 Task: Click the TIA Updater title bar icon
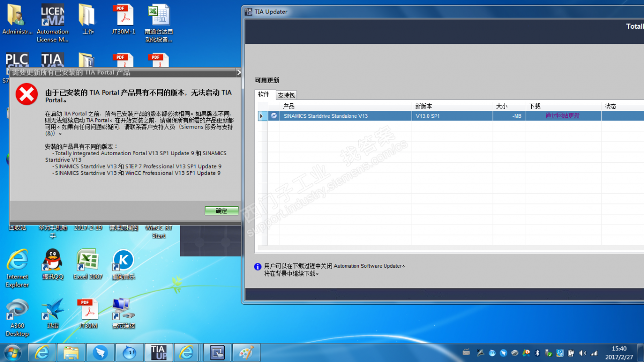pos(249,12)
